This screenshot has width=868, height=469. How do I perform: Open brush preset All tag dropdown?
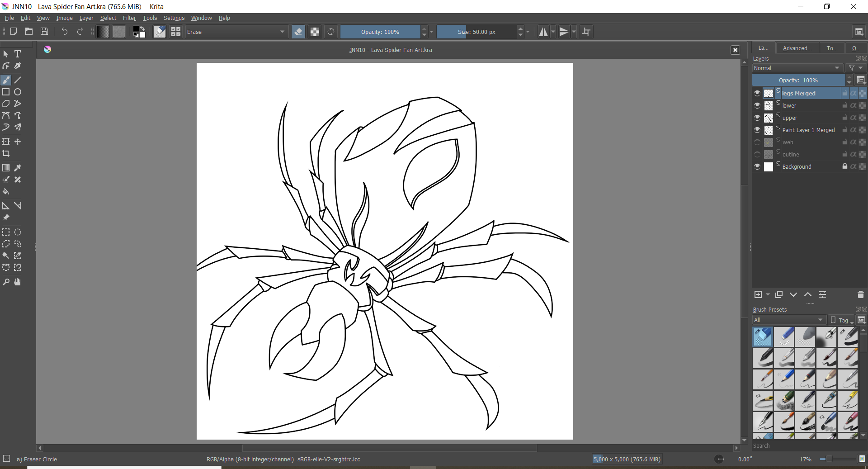[789, 320]
